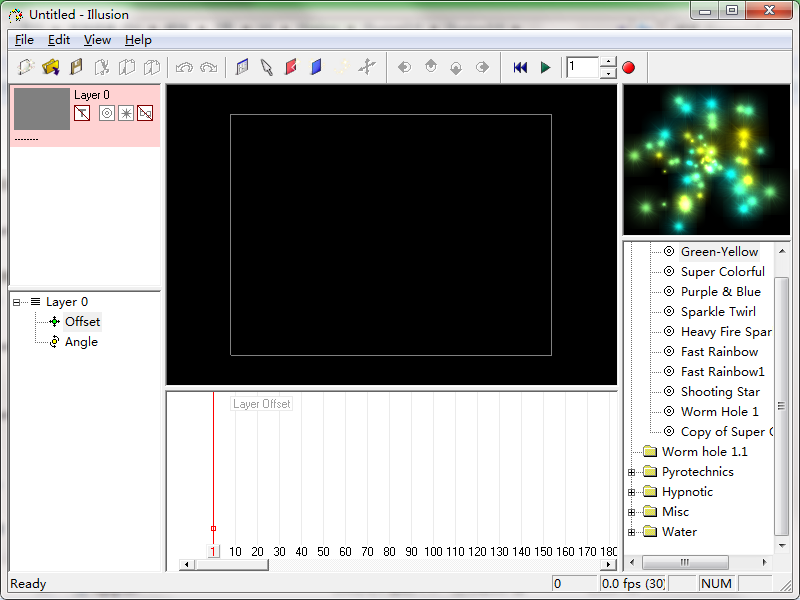Expand the Pyrotechnics folder
This screenshot has height=600, width=800.
(632, 472)
